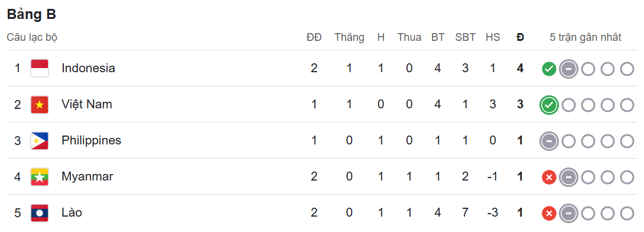
Task: Open the Indonesia team name link
Action: pyautogui.click(x=88, y=68)
